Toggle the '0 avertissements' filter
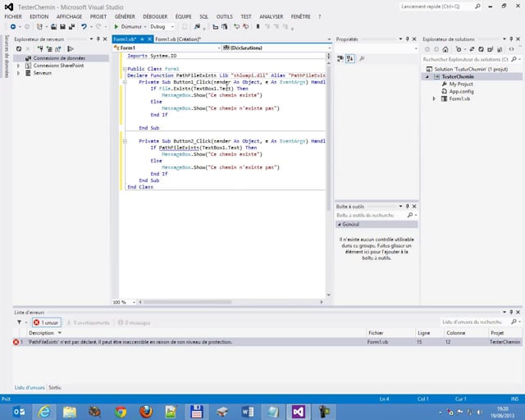 click(89, 323)
